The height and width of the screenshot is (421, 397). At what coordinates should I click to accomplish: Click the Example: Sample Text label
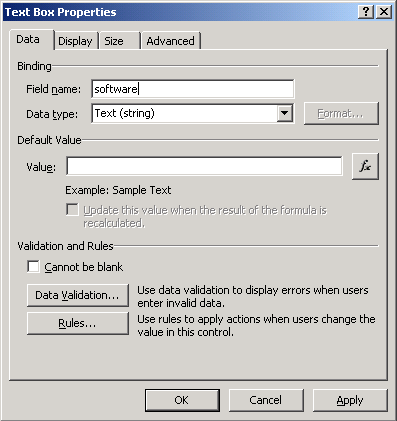[x=118, y=190]
